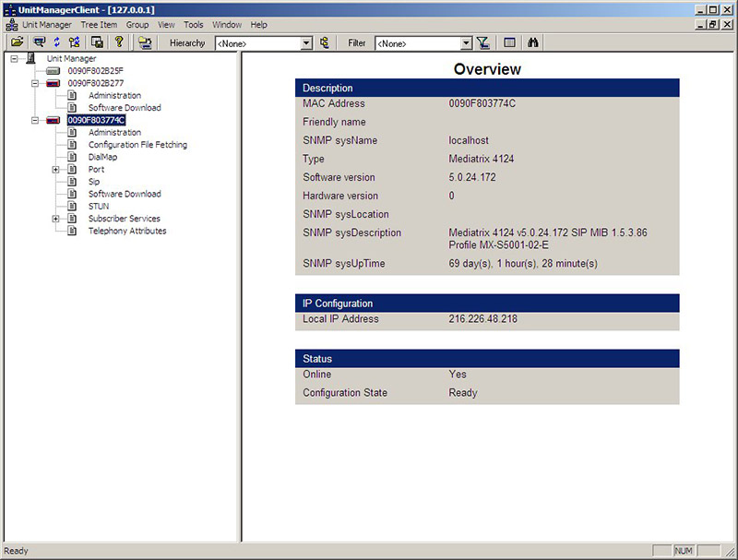Image resolution: width=738 pixels, height=560 pixels.
Task: Open Software Download under 0090F803774C
Action: (x=125, y=194)
